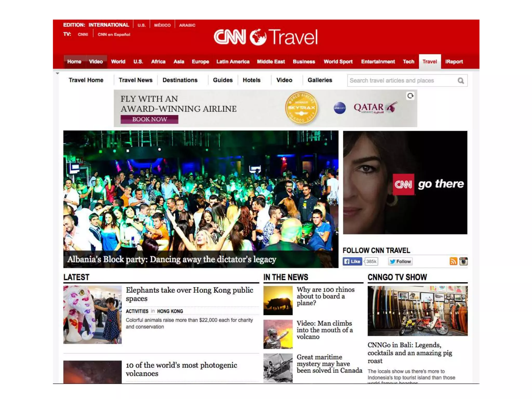
Task: Open Video subnav in travel menu
Action: coord(284,80)
